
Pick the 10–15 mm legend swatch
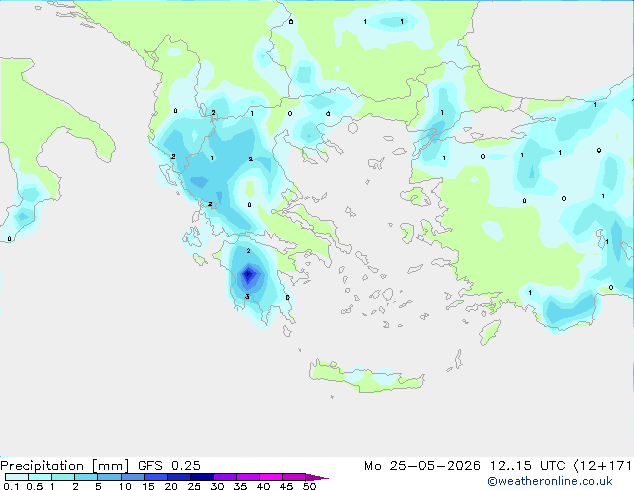point(132,477)
